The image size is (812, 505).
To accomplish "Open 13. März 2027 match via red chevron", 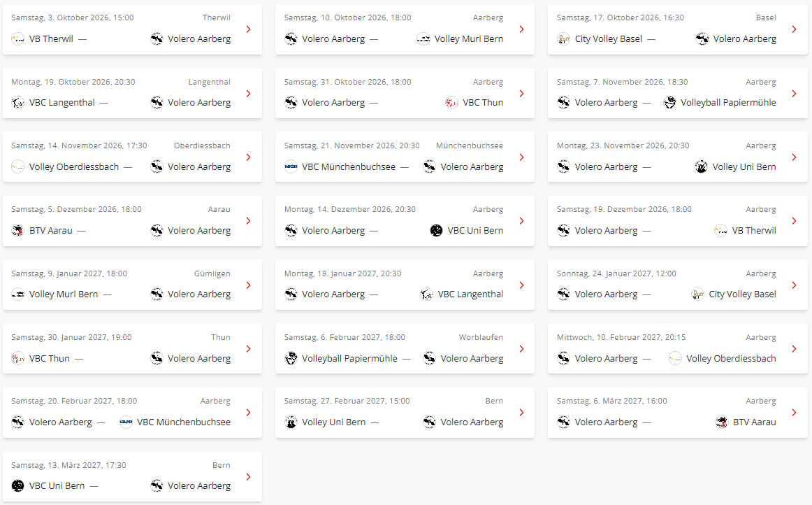I will click(x=249, y=477).
